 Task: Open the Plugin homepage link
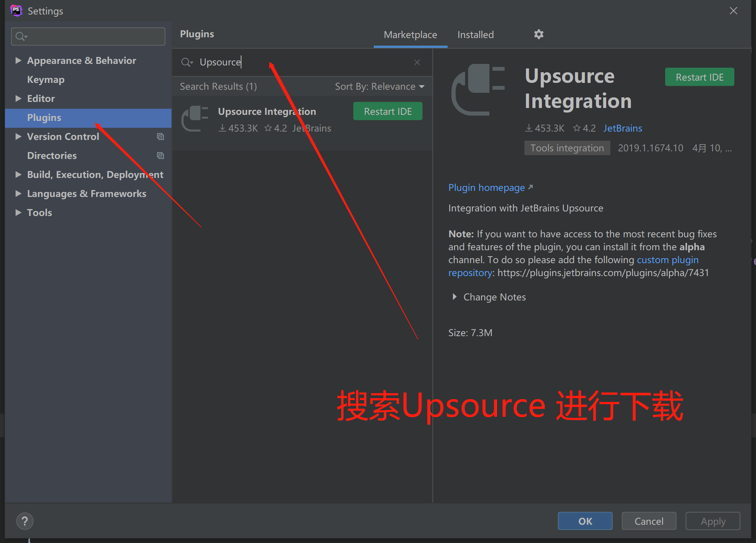[x=491, y=187]
